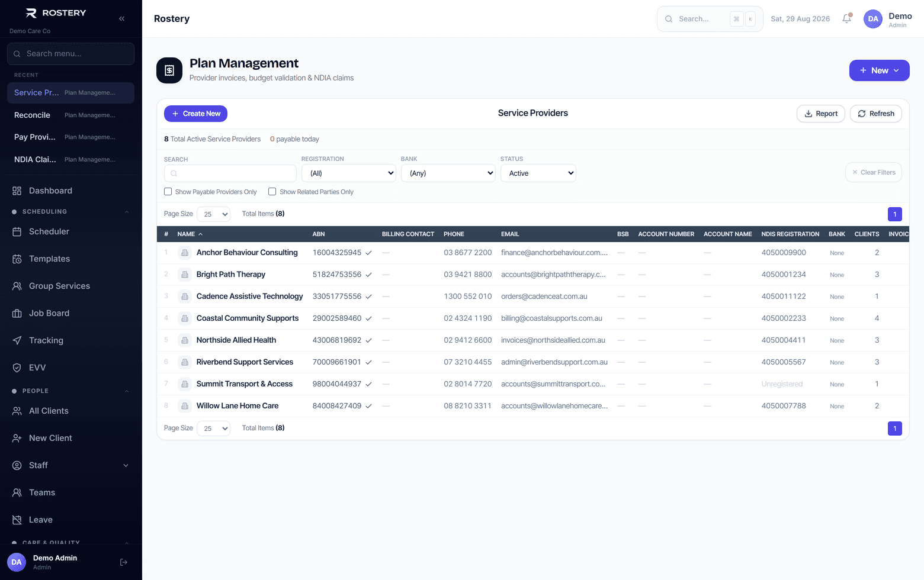Open recent item Service Providers

[71, 92]
